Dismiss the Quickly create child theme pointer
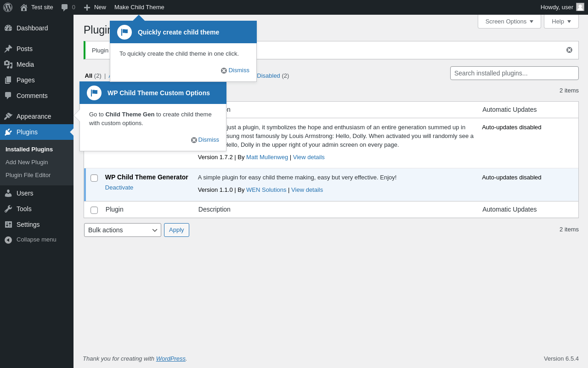The height and width of the screenshot is (368, 588). point(235,70)
